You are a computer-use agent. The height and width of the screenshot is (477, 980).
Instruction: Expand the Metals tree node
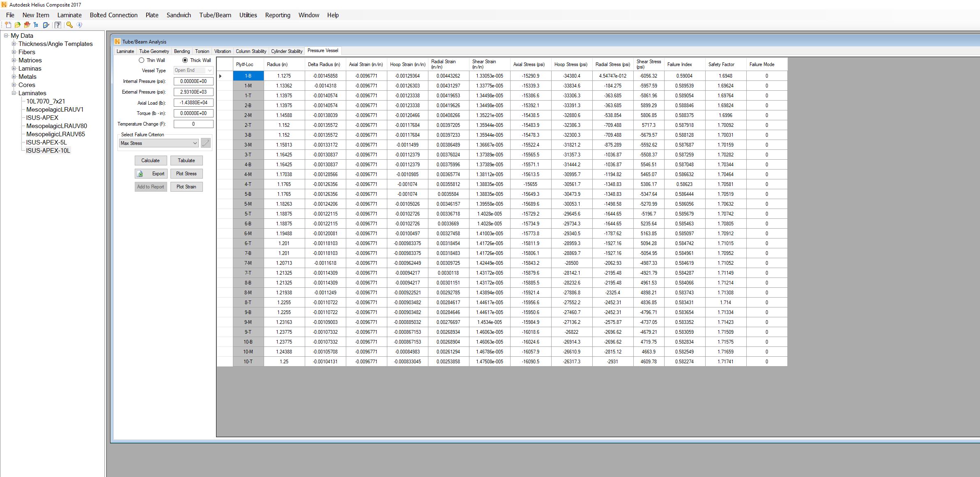click(14, 77)
